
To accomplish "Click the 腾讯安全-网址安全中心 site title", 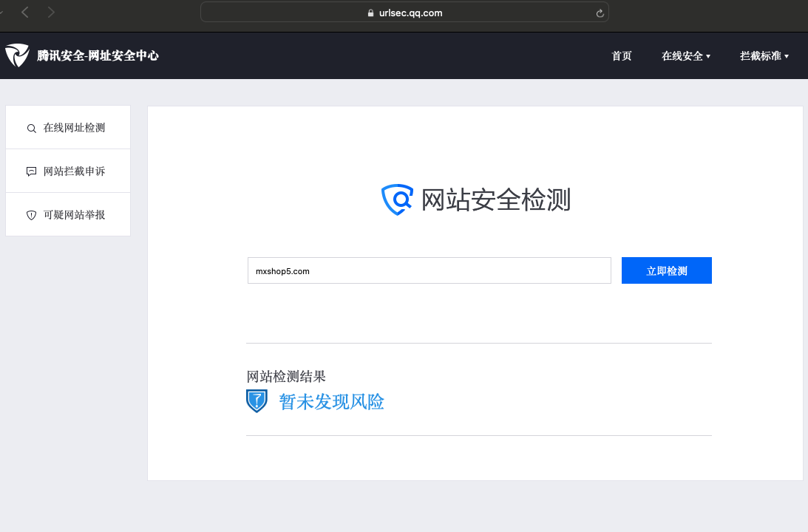I will [98, 55].
